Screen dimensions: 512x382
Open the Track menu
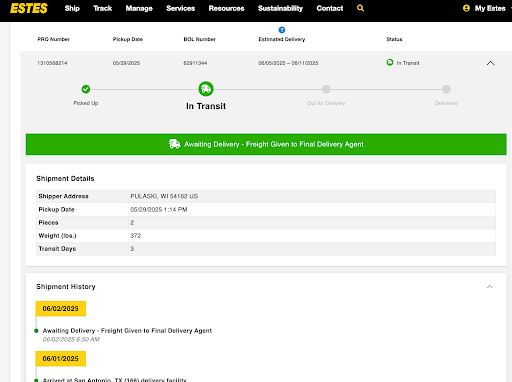(102, 8)
